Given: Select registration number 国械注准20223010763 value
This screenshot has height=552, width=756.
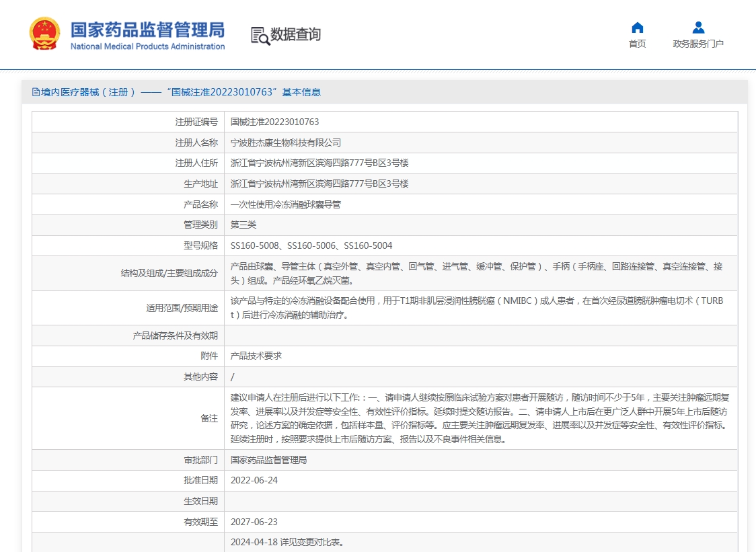Looking at the screenshot, I should (x=275, y=122).
